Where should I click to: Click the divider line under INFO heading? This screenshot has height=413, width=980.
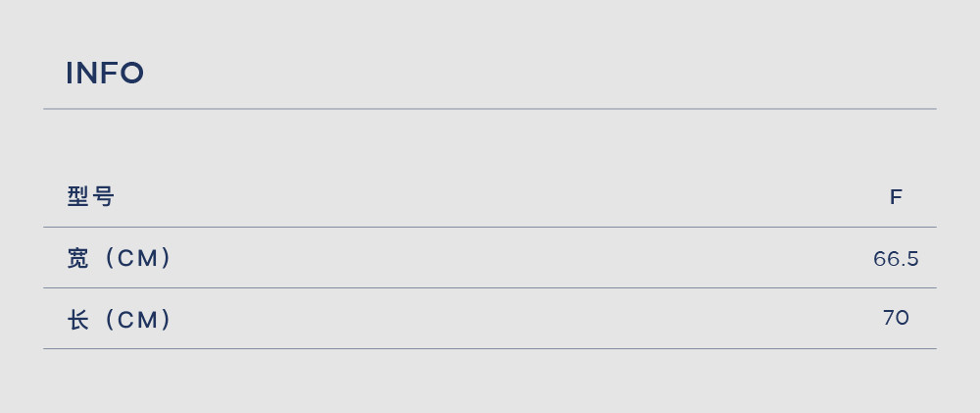(489, 109)
